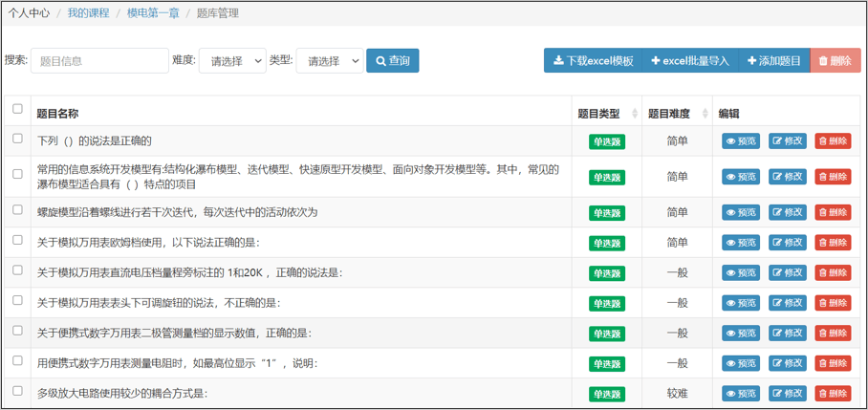Edit the 螺旋模型 question row

point(788,212)
